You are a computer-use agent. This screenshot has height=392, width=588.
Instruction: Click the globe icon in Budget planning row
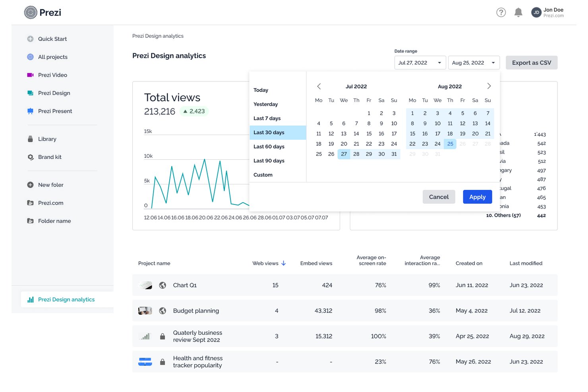pos(162,311)
